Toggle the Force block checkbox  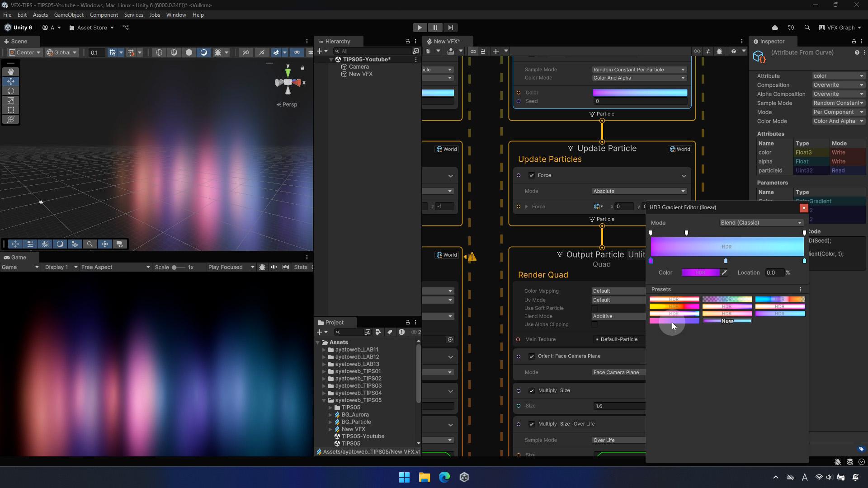click(x=532, y=175)
